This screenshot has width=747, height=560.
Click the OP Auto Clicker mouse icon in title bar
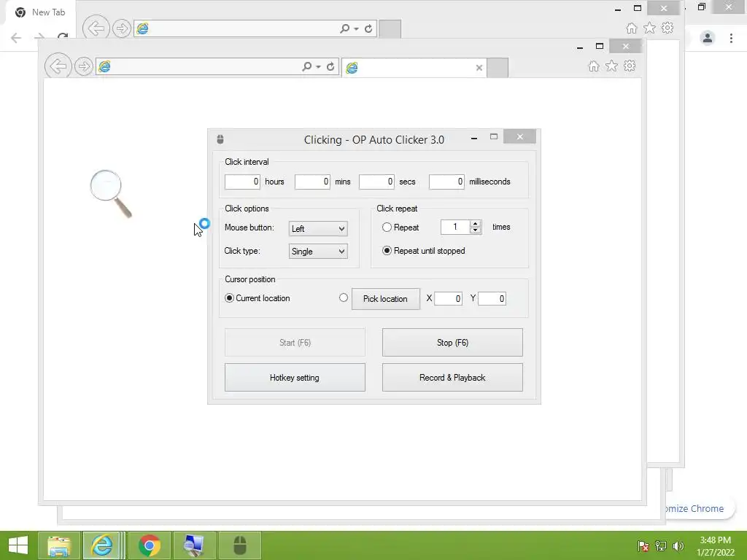click(220, 139)
